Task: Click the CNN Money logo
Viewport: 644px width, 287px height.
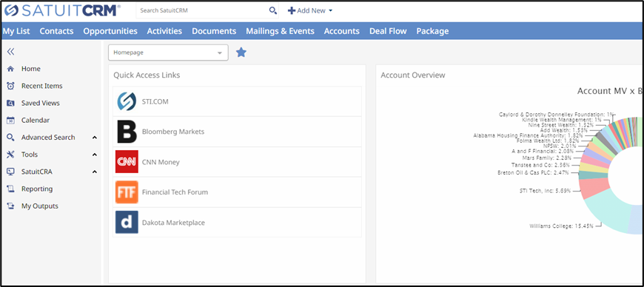Action: point(127,162)
